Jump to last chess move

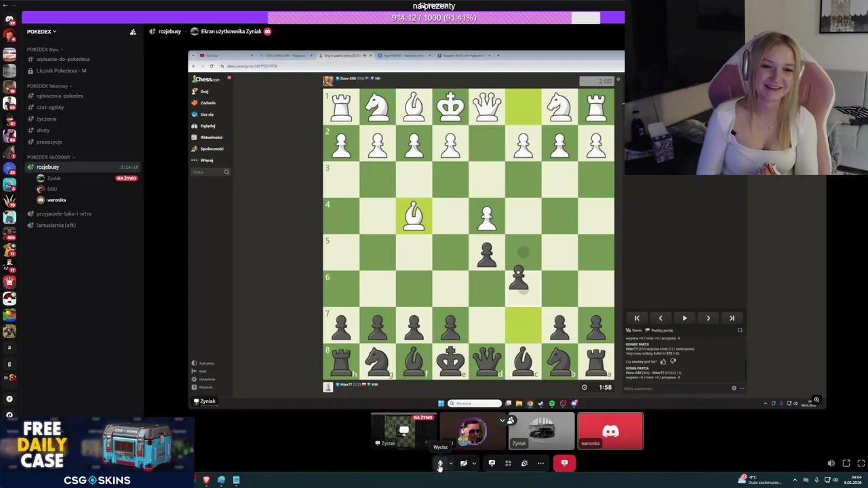pyautogui.click(x=732, y=318)
